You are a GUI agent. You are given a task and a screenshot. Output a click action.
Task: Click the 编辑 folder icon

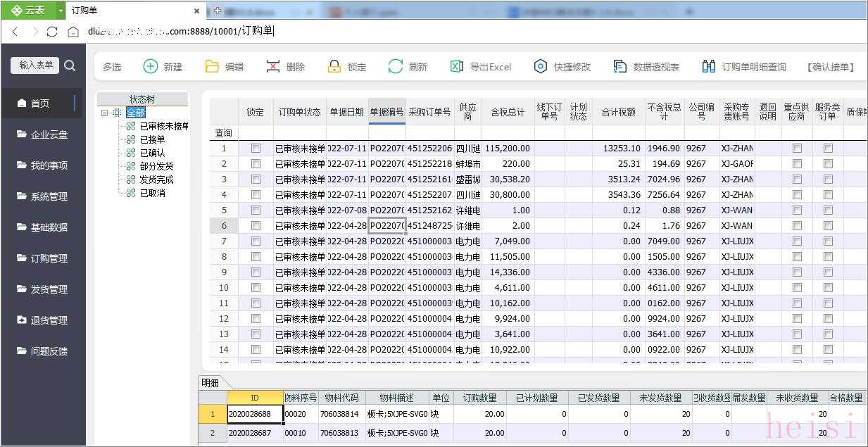tap(212, 66)
